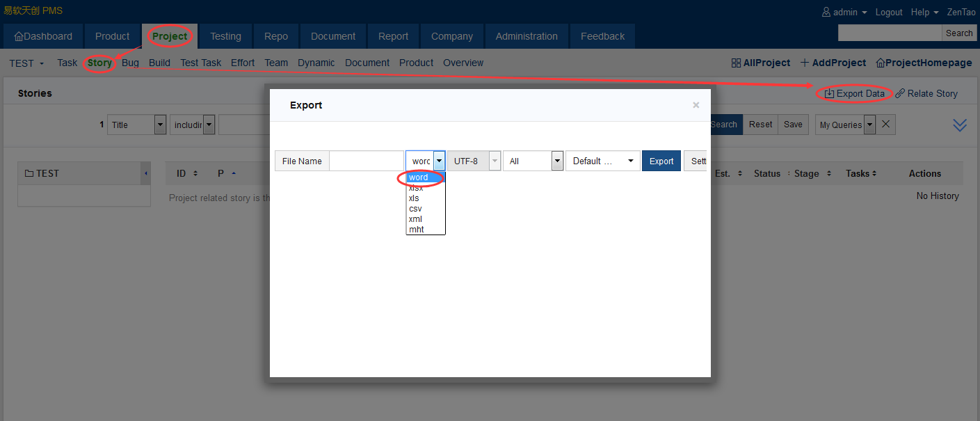Click the Relate Story chain-link icon

(x=900, y=93)
